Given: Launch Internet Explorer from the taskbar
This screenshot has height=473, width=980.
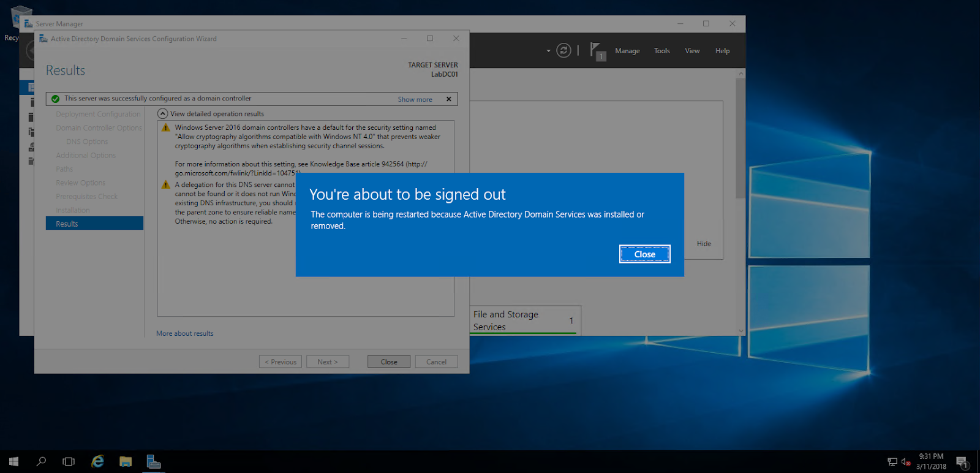Looking at the screenshot, I should 97,461.
